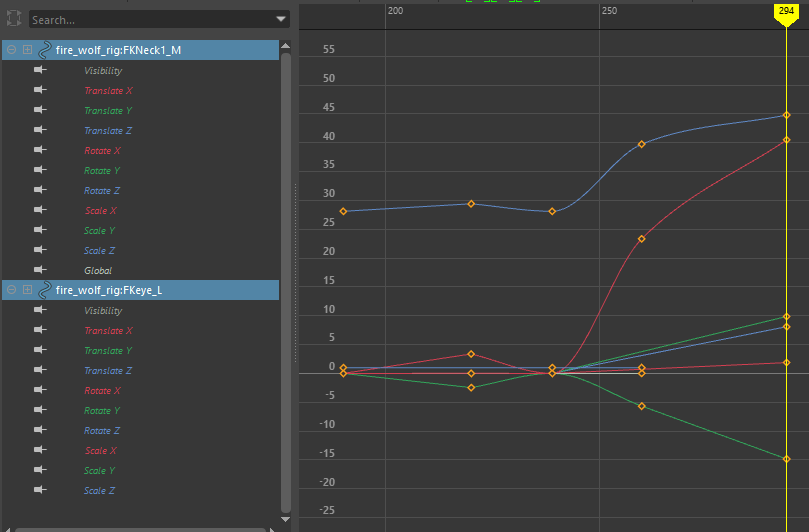The width and height of the screenshot is (809, 532).
Task: Click channel icon for FKNeck1_M Scale X
Action: 40,209
